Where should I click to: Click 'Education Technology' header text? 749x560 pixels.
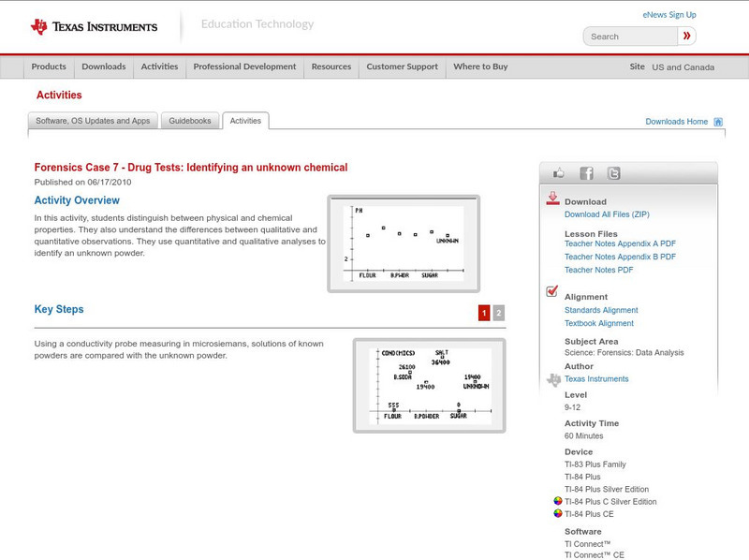point(257,24)
